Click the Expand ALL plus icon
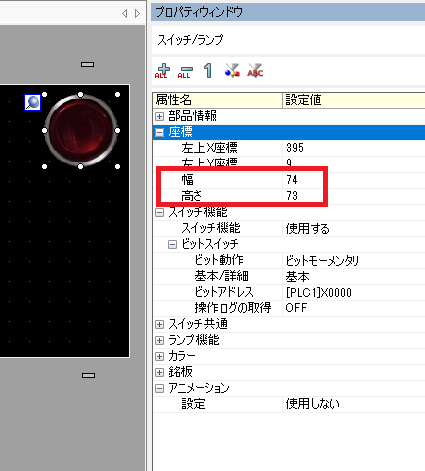 tap(162, 71)
